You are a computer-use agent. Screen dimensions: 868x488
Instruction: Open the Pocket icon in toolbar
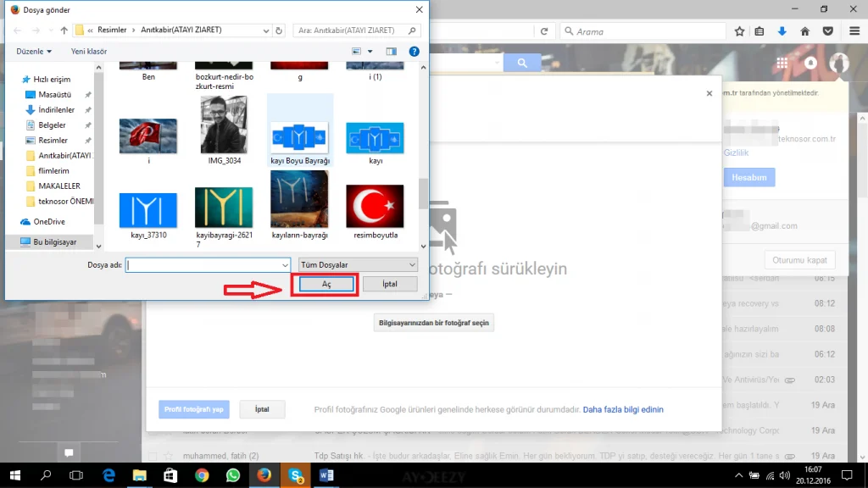tap(829, 31)
